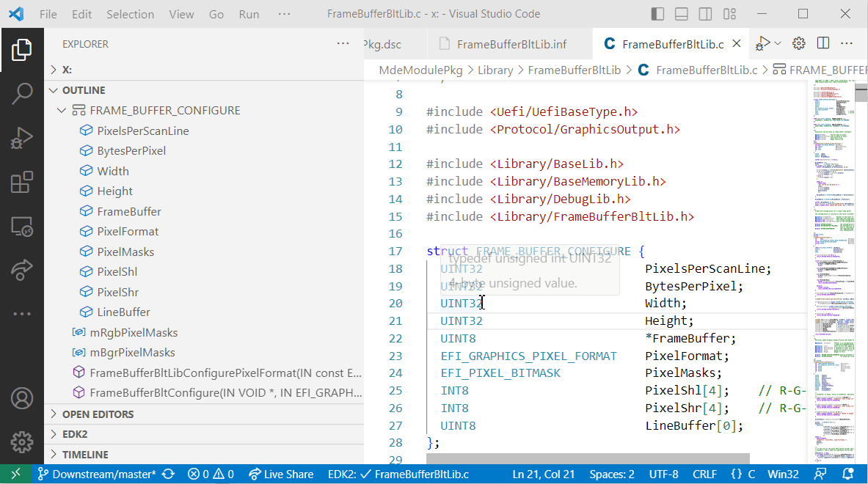
Task: Change encoding via UTF-8 status item
Action: coord(663,474)
